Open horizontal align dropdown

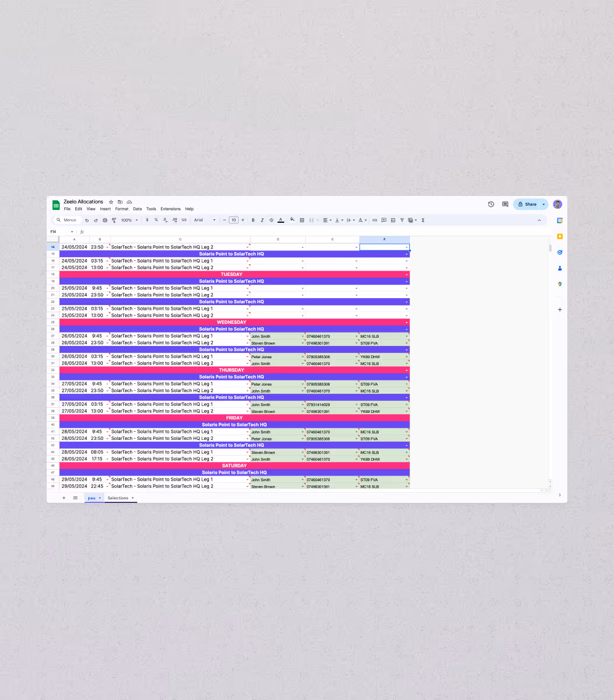tap(327, 220)
